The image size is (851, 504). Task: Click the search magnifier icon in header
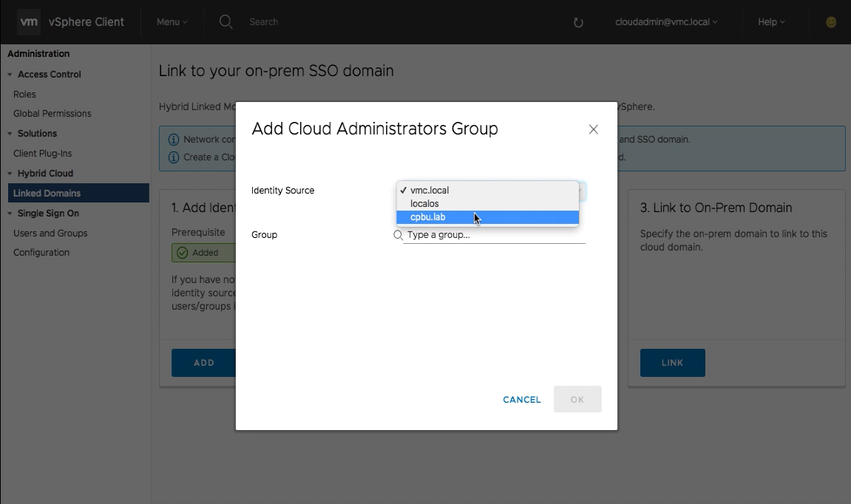tap(226, 22)
